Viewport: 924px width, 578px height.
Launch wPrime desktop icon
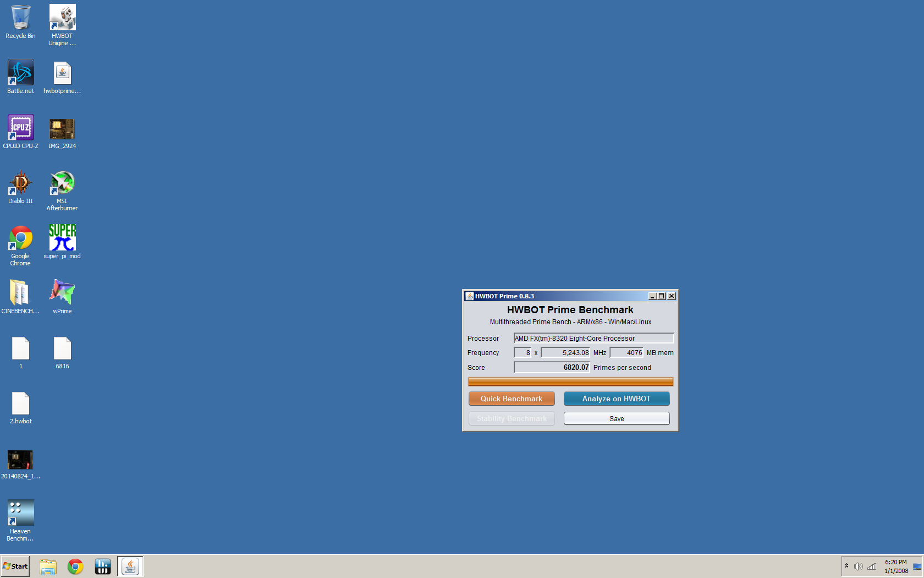click(62, 297)
